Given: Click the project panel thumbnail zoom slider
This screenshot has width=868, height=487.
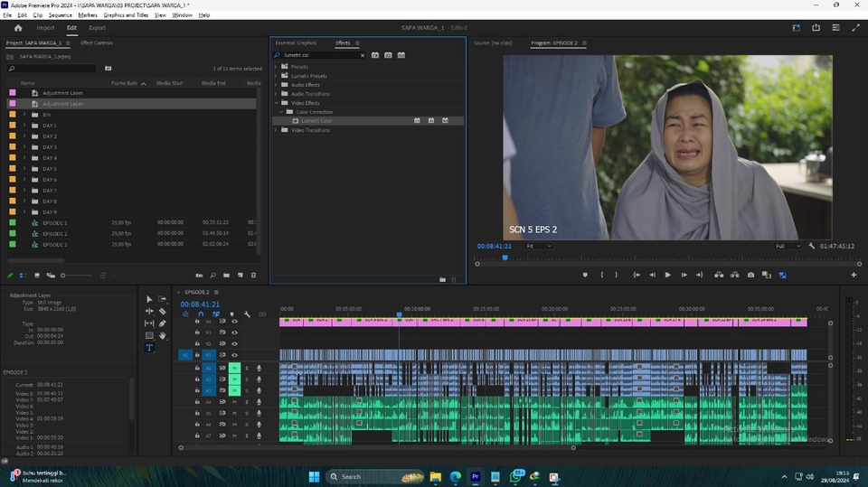Looking at the screenshot, I should 62,275.
